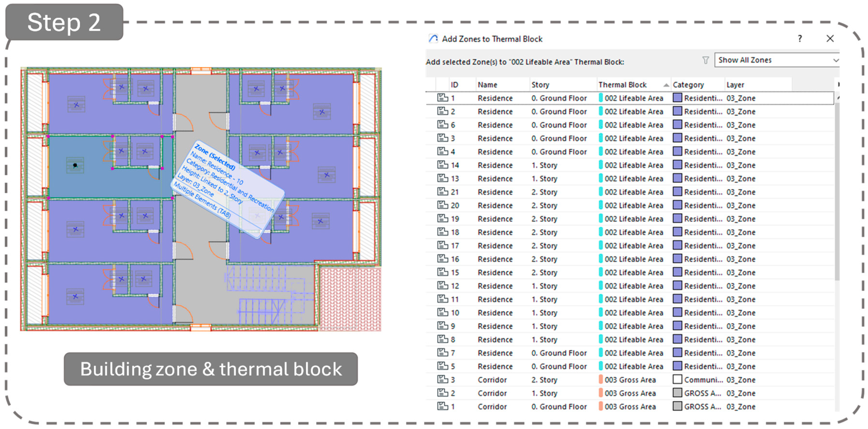This screenshot has height=429, width=868.
Task: Click the ID column header
Action: 454,85
